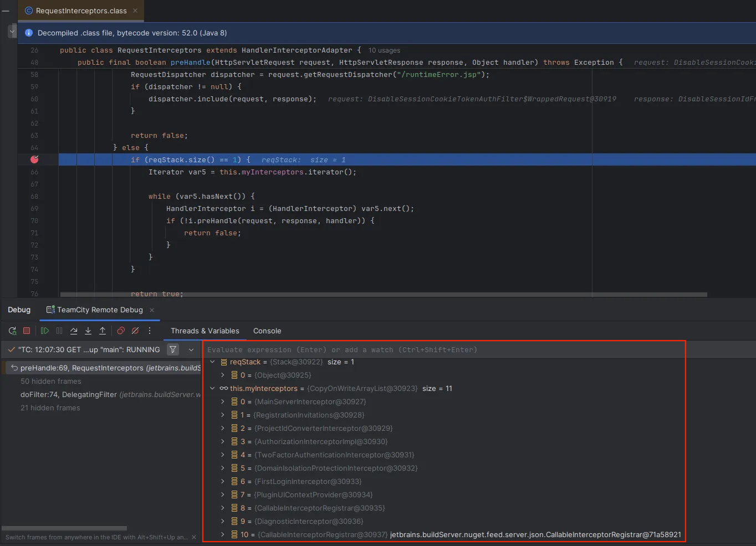Click the preHandle method name in code
This screenshot has width=756, height=546.
[190, 63]
